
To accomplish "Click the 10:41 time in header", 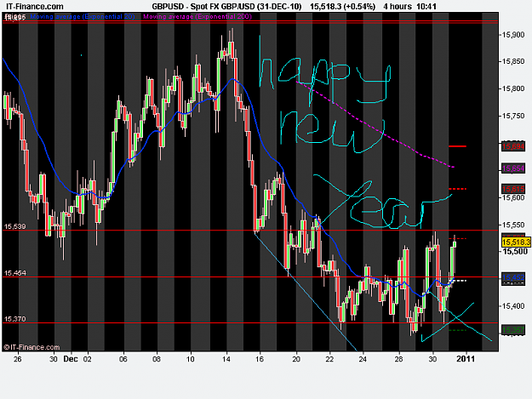I will [x=426, y=7].
